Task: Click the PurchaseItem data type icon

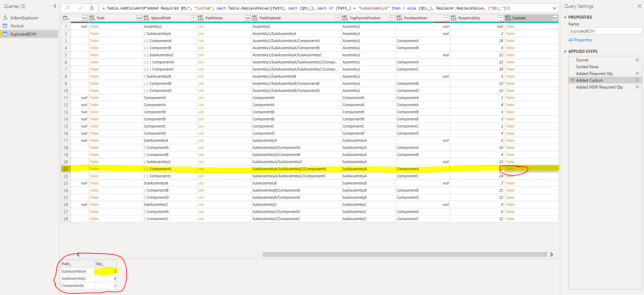Action: point(399,18)
